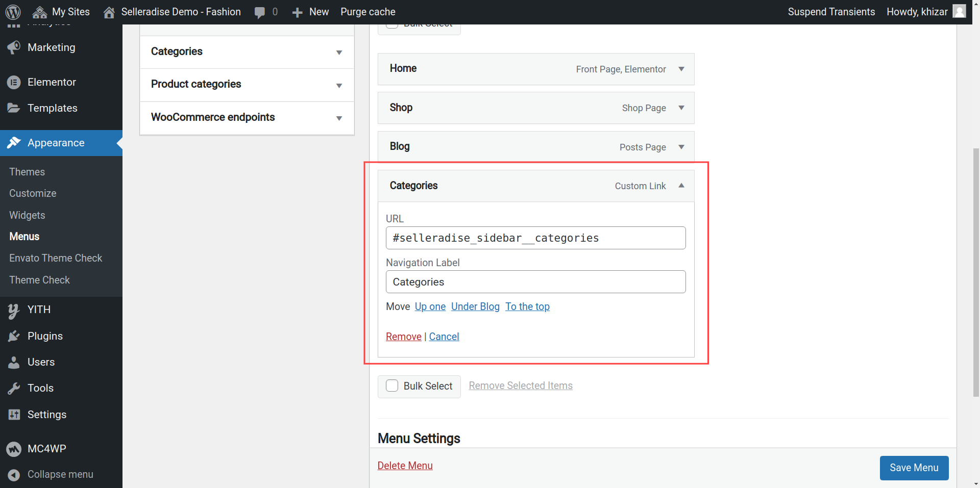Click the Collapse menu arrow icon

pyautogui.click(x=14, y=475)
